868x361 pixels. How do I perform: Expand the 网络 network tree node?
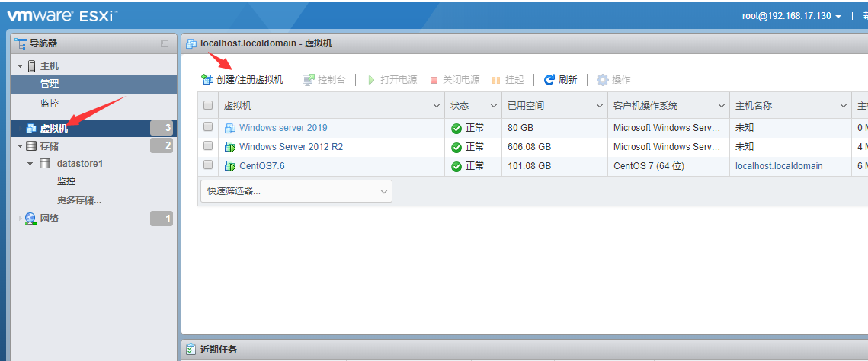pos(21,219)
